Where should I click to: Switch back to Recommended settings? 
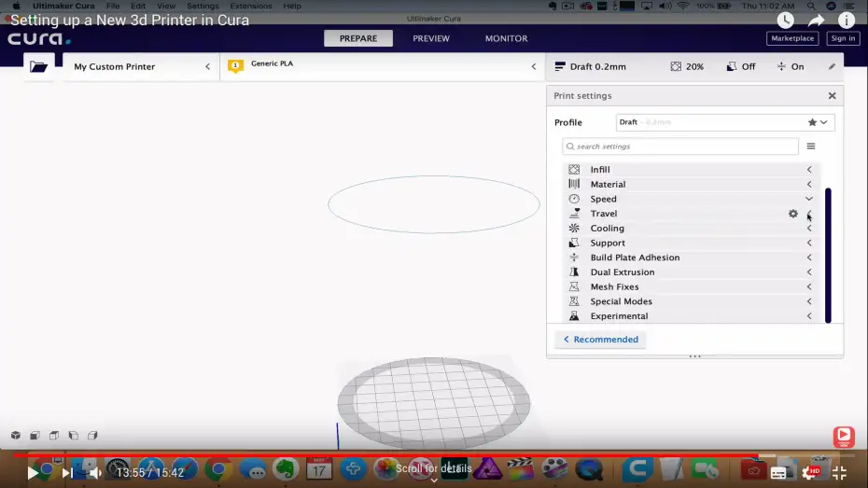point(601,339)
